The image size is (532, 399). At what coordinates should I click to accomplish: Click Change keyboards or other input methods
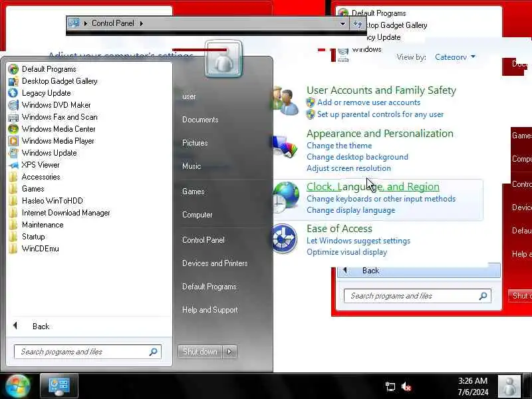pyautogui.click(x=381, y=199)
